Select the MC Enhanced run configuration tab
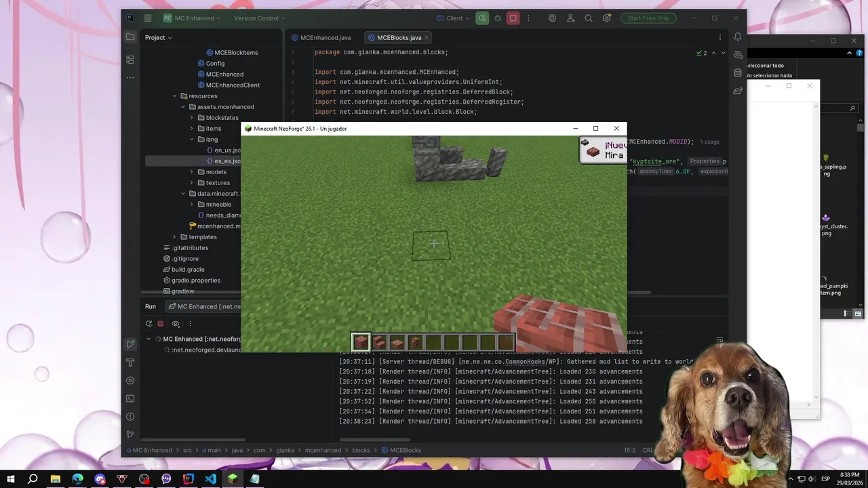The width and height of the screenshot is (868, 488). (x=203, y=306)
